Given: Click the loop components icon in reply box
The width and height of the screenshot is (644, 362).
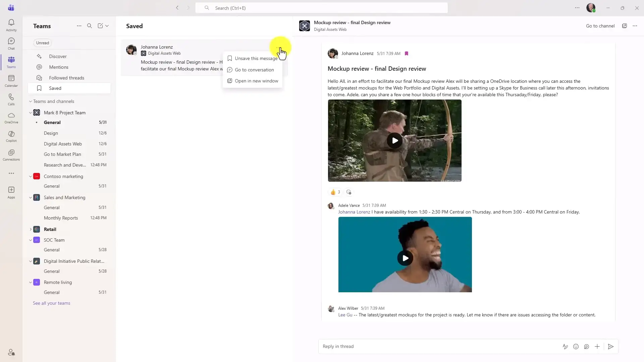Looking at the screenshot, I should pyautogui.click(x=586, y=347).
